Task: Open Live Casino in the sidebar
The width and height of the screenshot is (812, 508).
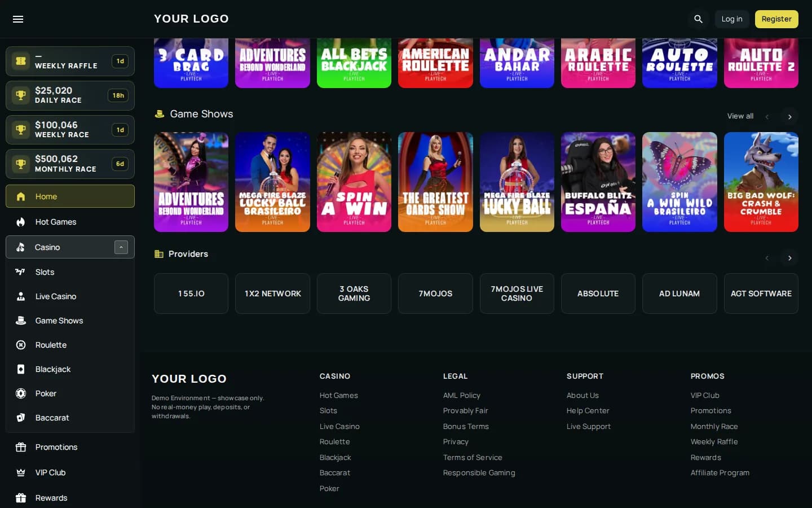Action: click(x=70, y=296)
